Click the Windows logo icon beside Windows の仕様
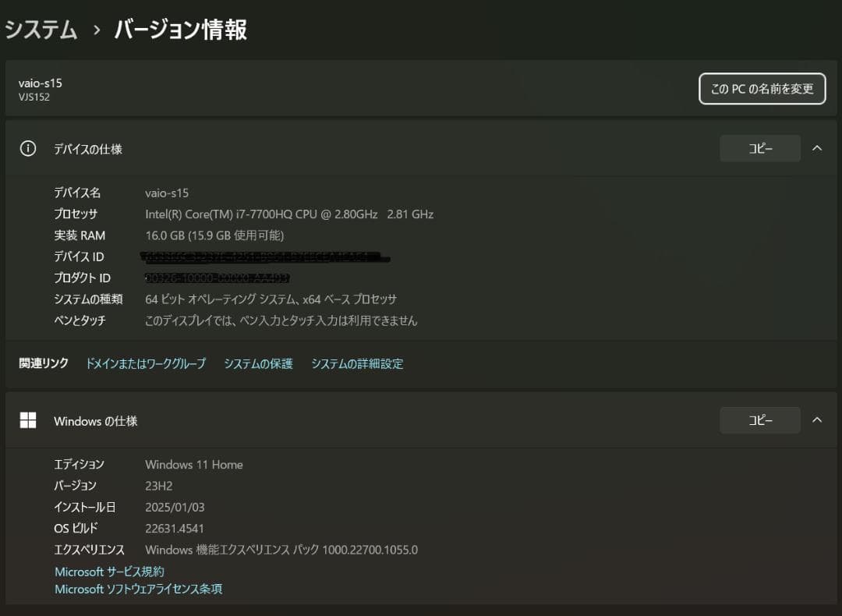The width and height of the screenshot is (842, 616). (x=28, y=420)
